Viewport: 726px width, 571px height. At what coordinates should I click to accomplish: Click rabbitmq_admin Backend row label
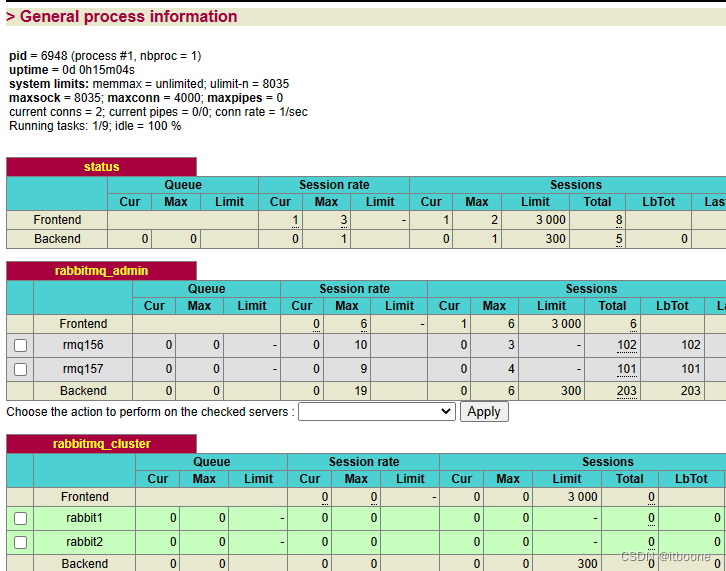click(x=83, y=391)
